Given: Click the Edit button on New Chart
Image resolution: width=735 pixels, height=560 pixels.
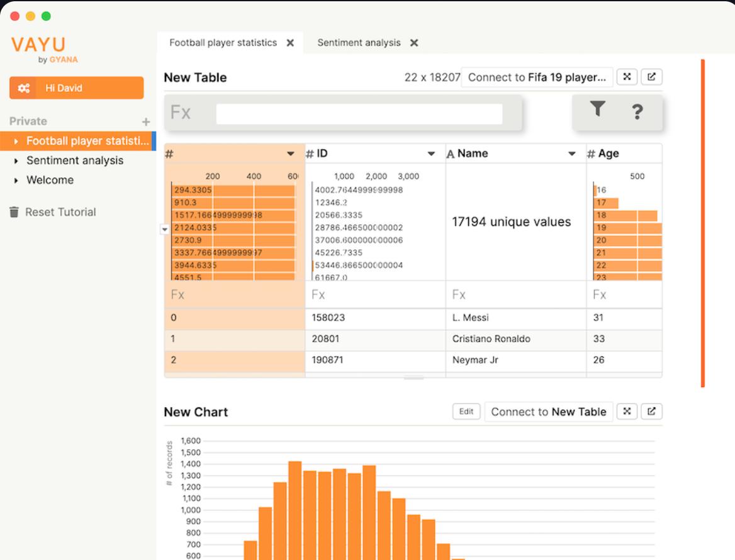Looking at the screenshot, I should coord(466,412).
